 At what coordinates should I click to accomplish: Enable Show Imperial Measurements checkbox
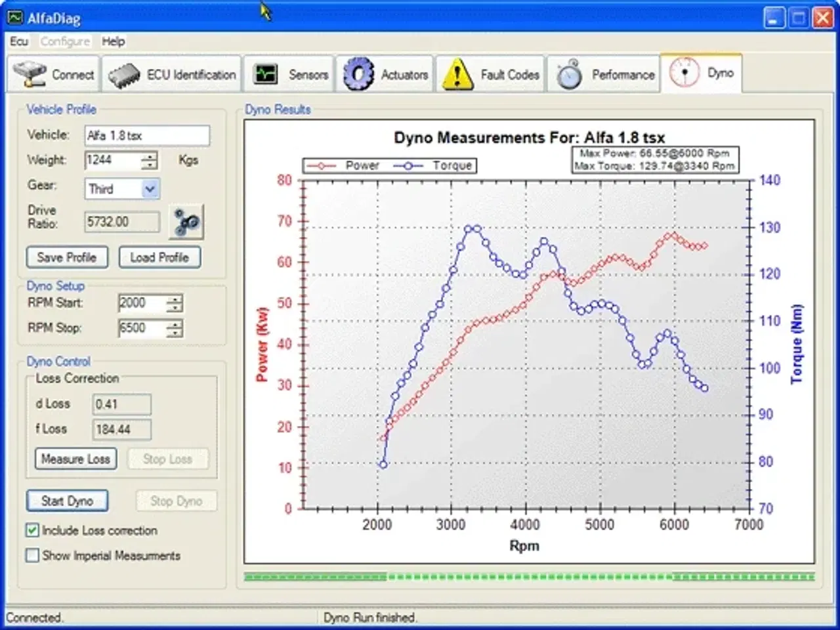pyautogui.click(x=32, y=555)
